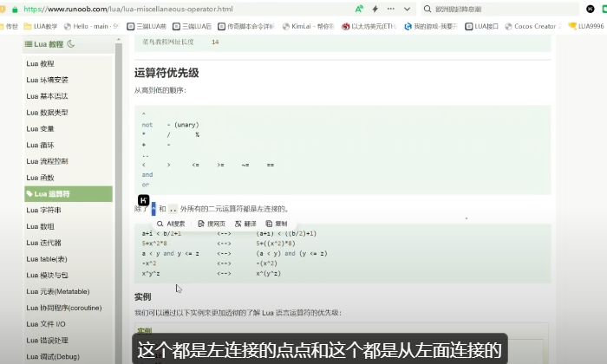The image size is (607, 364).
Task: Select Lua 数据类型 in the sidebar
Action: coord(47,113)
